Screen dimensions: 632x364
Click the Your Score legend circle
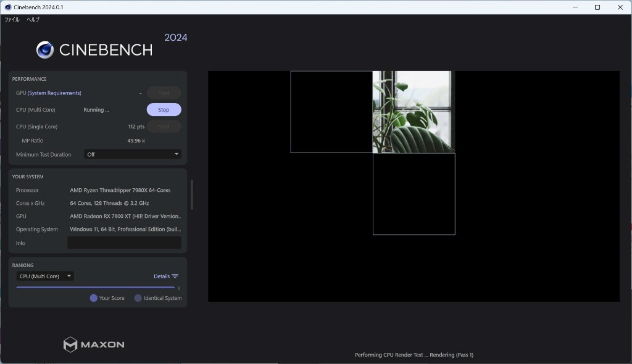(x=94, y=298)
